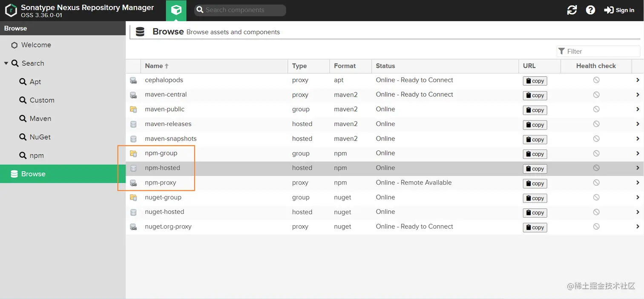This screenshot has height=299, width=644.
Task: Click health check icon for maven-central
Action: click(596, 95)
